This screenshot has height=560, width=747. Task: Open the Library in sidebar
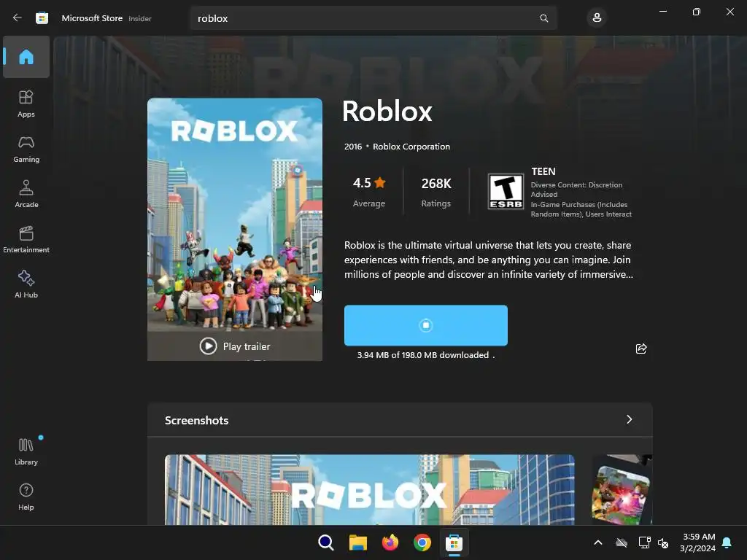pos(26,451)
